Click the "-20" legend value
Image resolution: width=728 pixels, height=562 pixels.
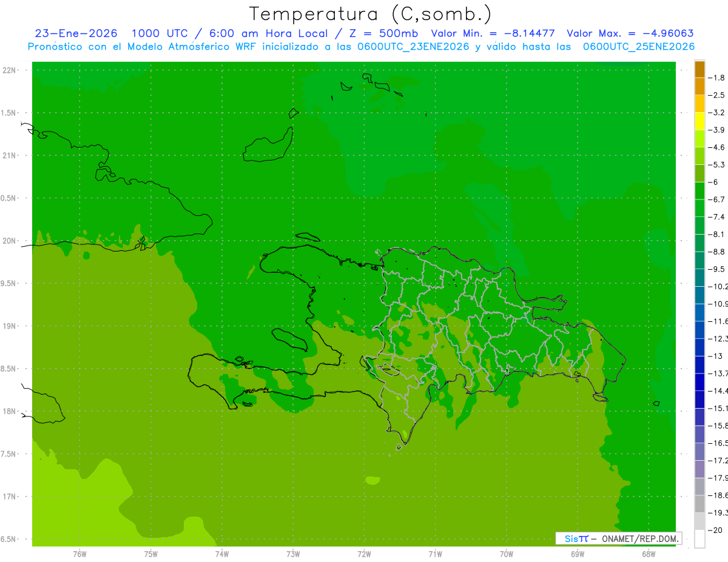(715, 530)
